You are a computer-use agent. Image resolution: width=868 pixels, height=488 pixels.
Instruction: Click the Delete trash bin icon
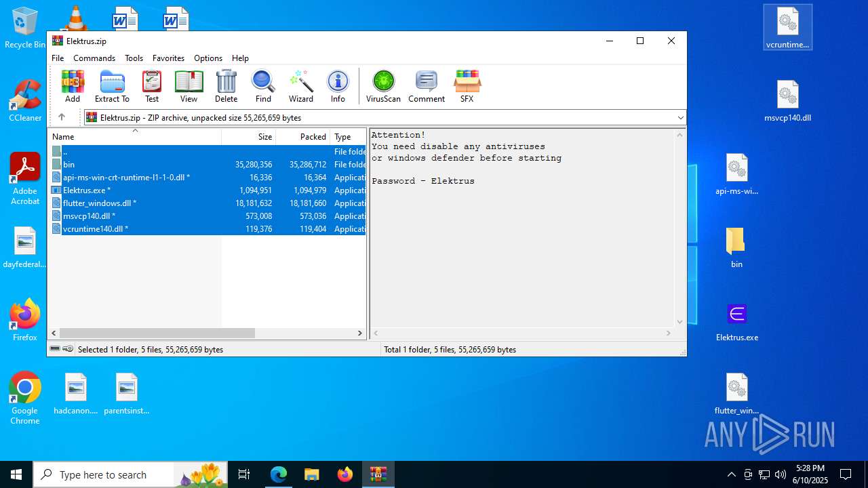pos(226,86)
